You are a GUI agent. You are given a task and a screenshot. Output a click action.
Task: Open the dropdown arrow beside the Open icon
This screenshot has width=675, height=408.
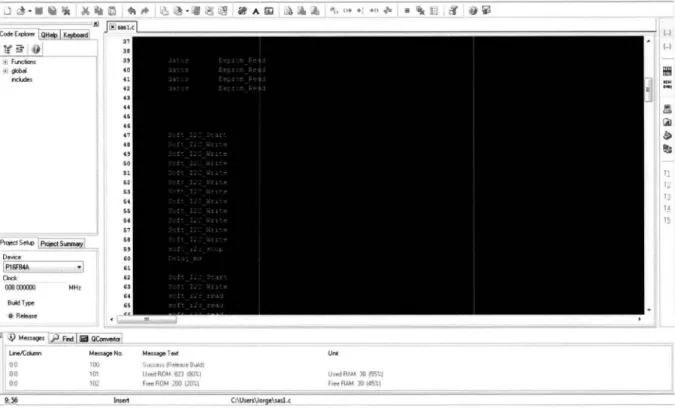30,11
